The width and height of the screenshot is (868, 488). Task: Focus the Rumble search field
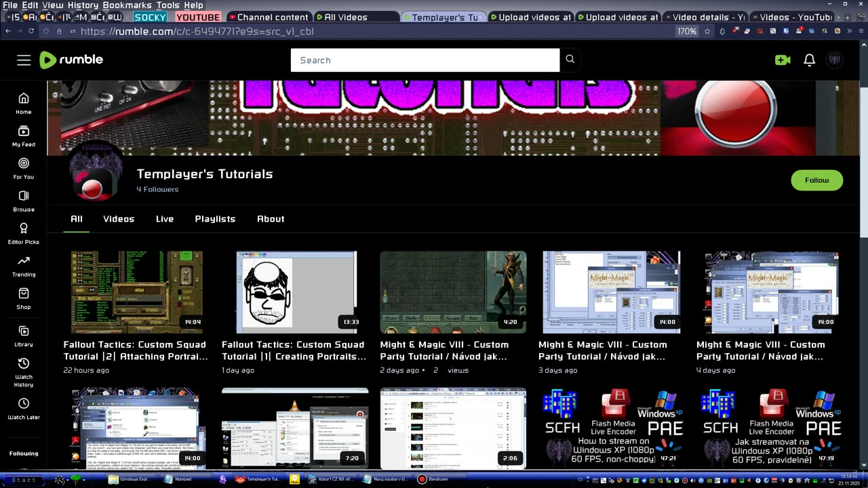click(425, 60)
